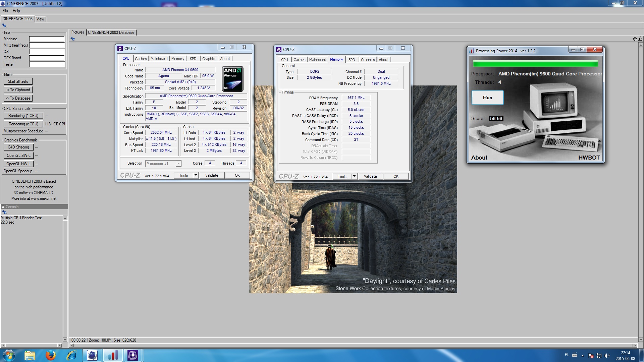Launch Firefox from the taskbar

click(51, 355)
